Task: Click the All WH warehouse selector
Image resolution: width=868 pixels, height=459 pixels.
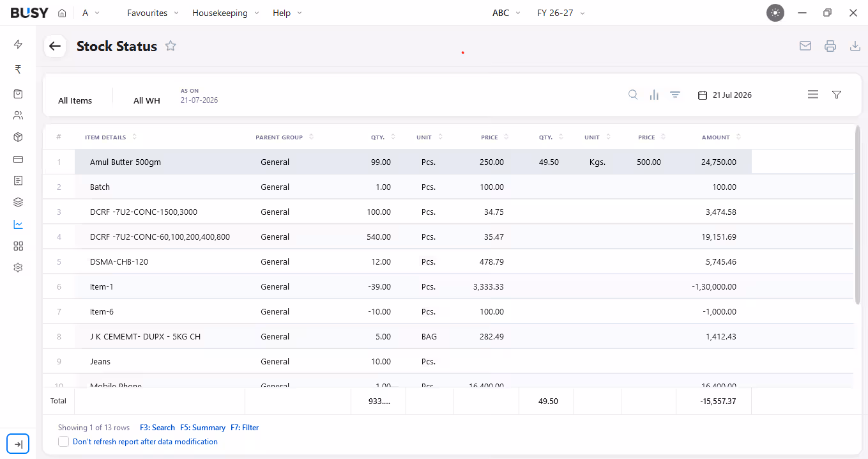Action: tap(147, 100)
